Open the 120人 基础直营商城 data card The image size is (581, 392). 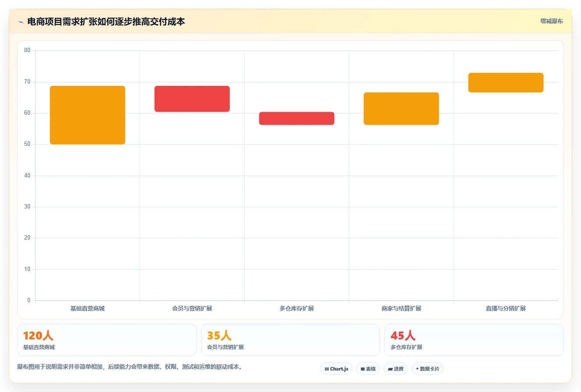[x=107, y=340]
